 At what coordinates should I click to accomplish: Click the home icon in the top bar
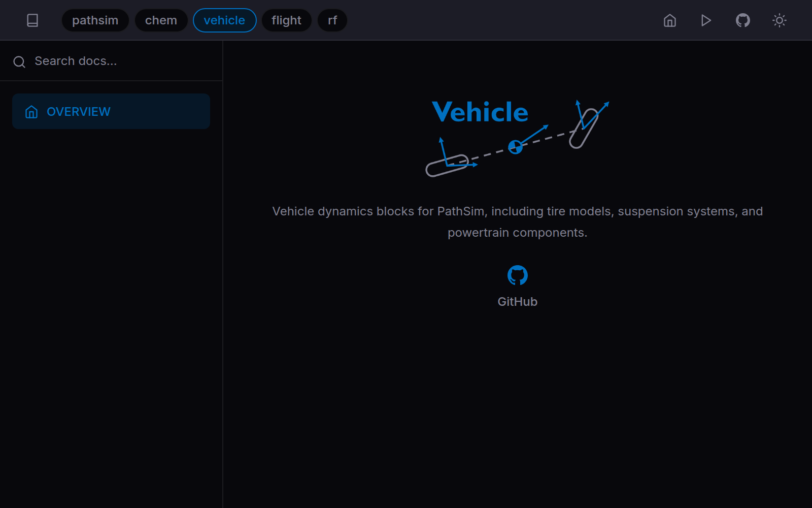(x=669, y=20)
